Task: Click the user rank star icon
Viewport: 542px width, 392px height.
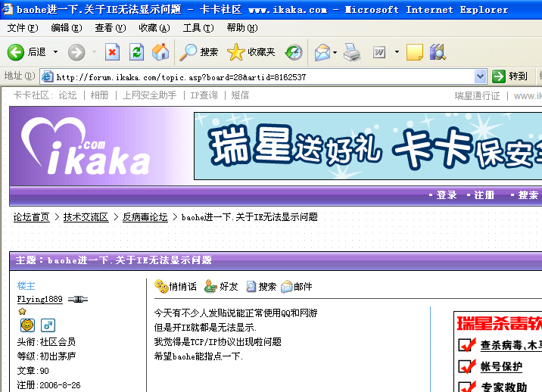Action: click(23, 312)
